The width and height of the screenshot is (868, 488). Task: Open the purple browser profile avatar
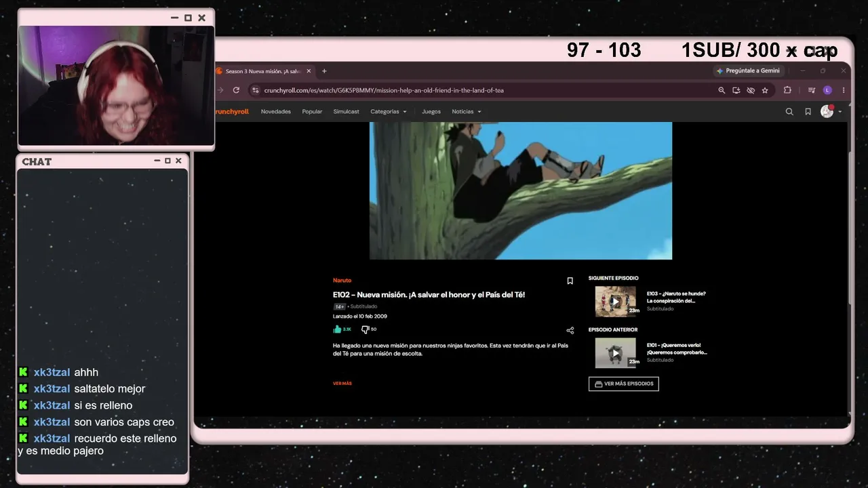click(x=827, y=90)
